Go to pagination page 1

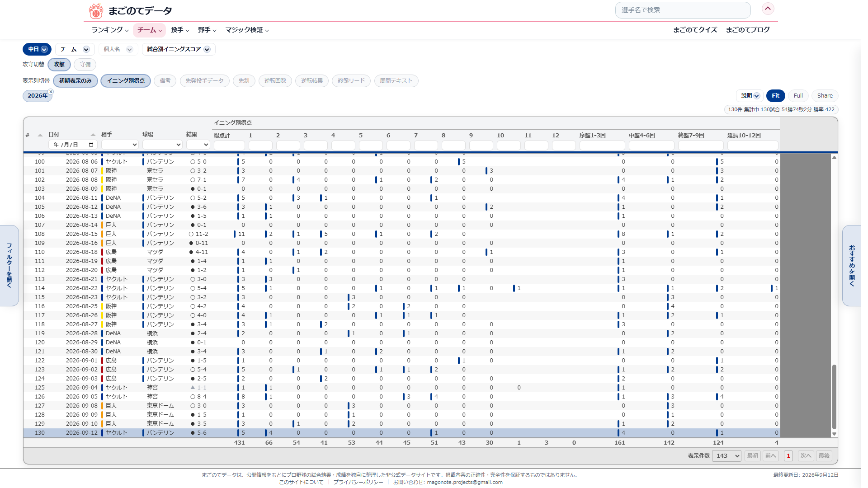788,456
